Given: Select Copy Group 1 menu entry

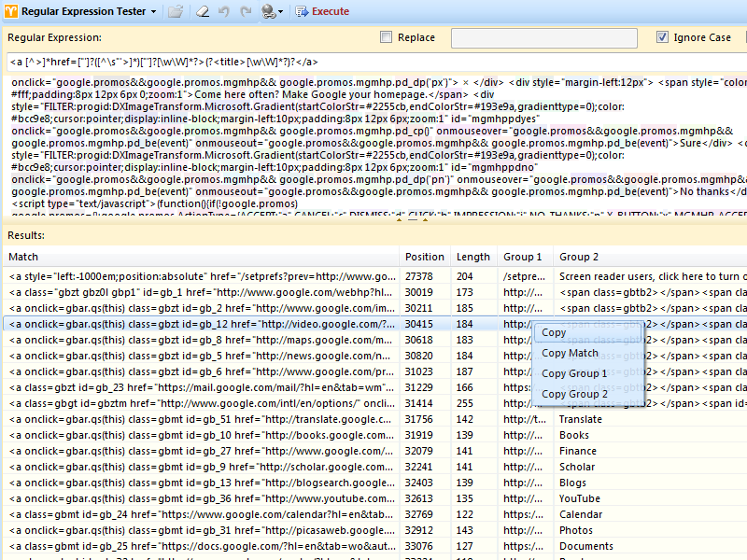Looking at the screenshot, I should coord(574,373).
